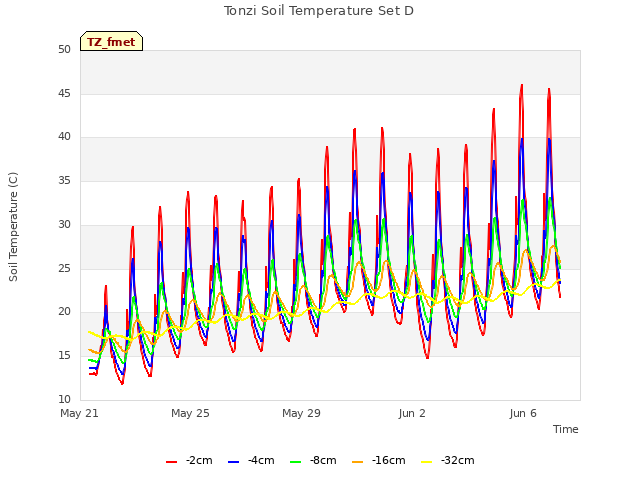Select the -16cm legend label
The image size is (640, 480).
(x=389, y=460)
